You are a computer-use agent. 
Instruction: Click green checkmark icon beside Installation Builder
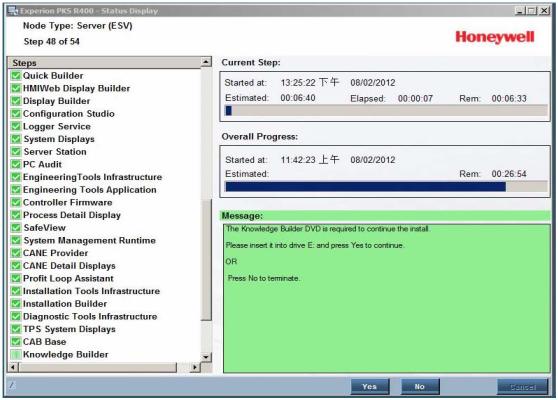coord(16,304)
